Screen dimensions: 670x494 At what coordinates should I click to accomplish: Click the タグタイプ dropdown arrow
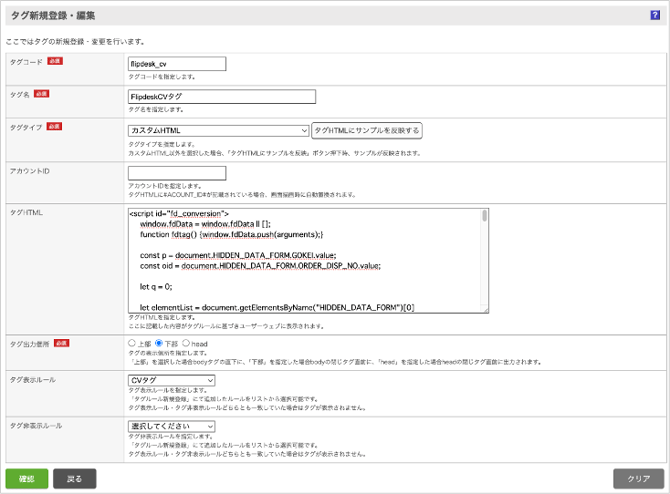coord(303,130)
